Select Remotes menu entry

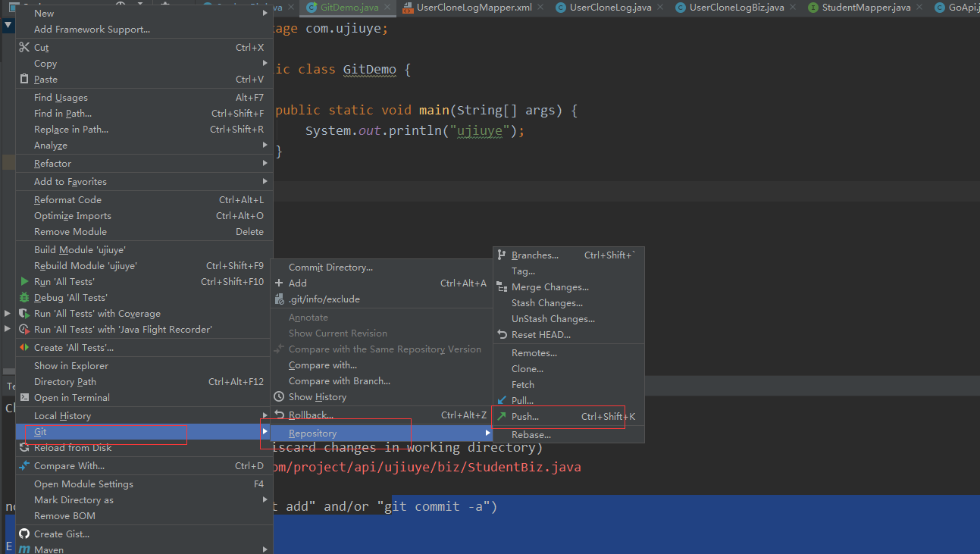[x=568, y=352]
